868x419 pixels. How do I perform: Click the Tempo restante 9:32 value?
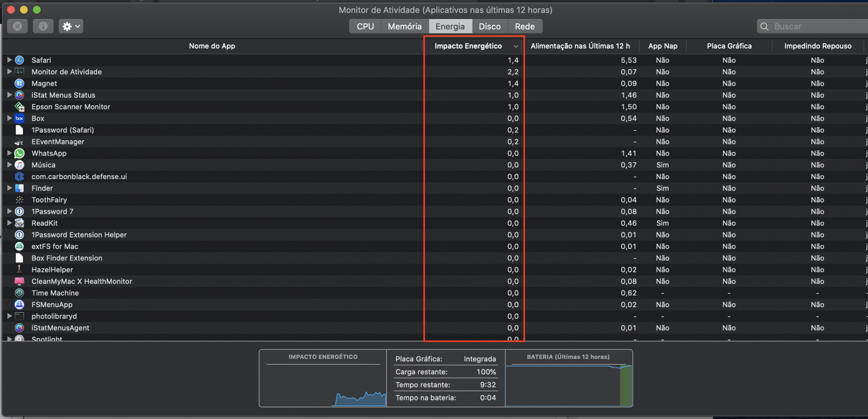[x=488, y=385]
